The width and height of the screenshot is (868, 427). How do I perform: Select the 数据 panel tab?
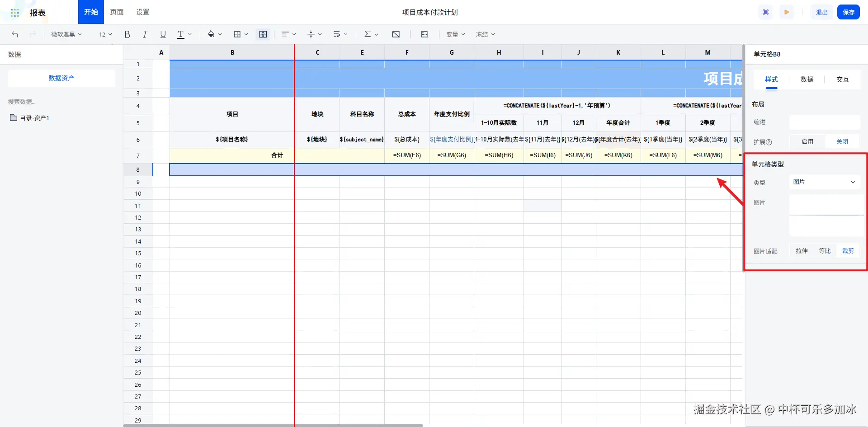point(807,80)
